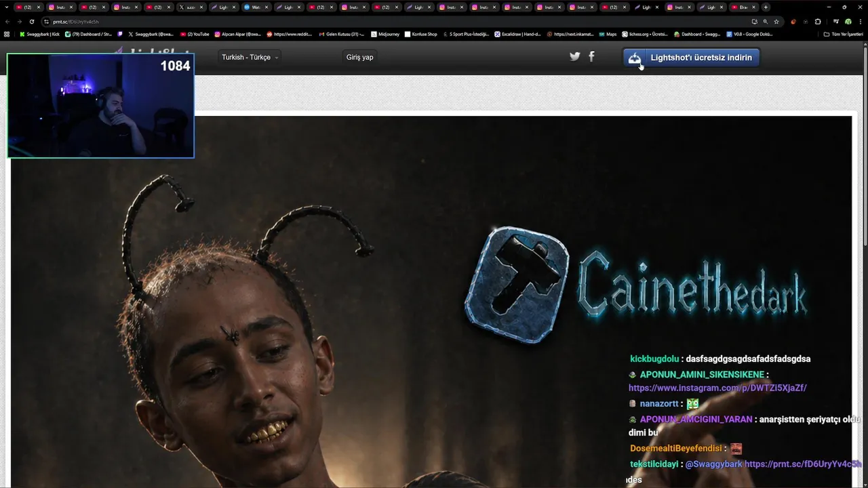This screenshot has width=868, height=488.
Task: Click the uploaded Cainethedark screenshot image
Action: (x=431, y=302)
